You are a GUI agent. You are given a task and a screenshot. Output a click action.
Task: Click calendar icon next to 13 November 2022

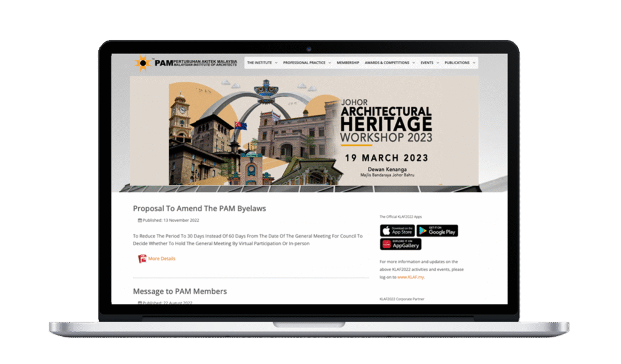[140, 220]
